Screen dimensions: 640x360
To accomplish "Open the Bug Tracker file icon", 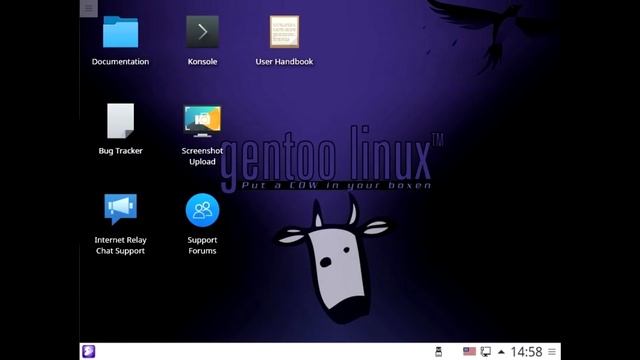I will tap(120, 121).
